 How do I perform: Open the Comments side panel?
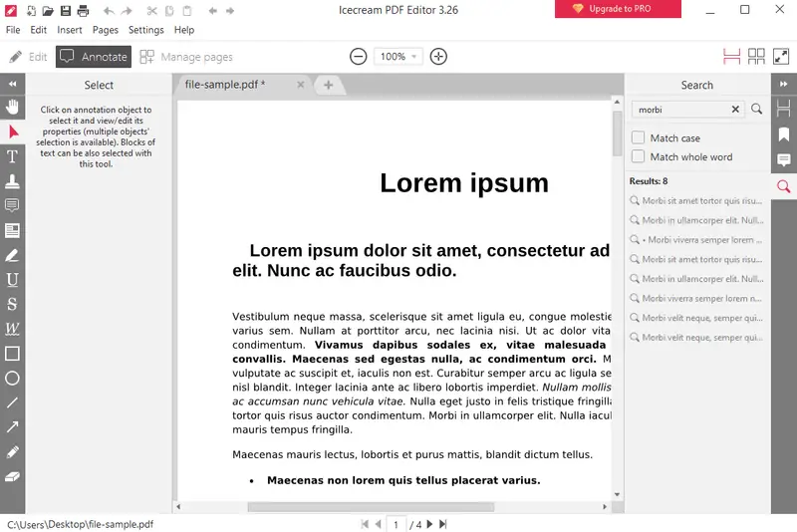pos(784,160)
